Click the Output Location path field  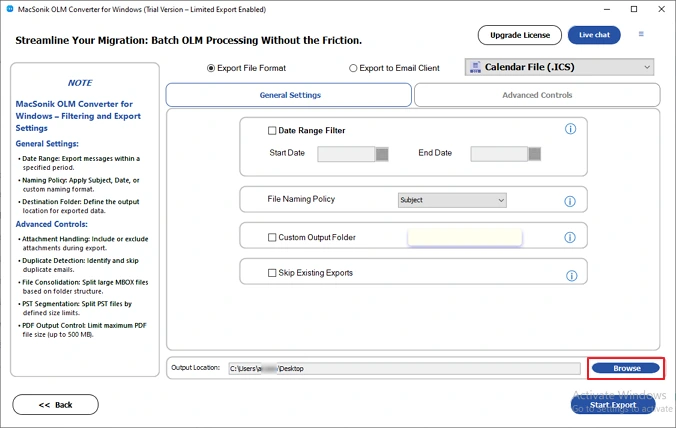coord(404,369)
